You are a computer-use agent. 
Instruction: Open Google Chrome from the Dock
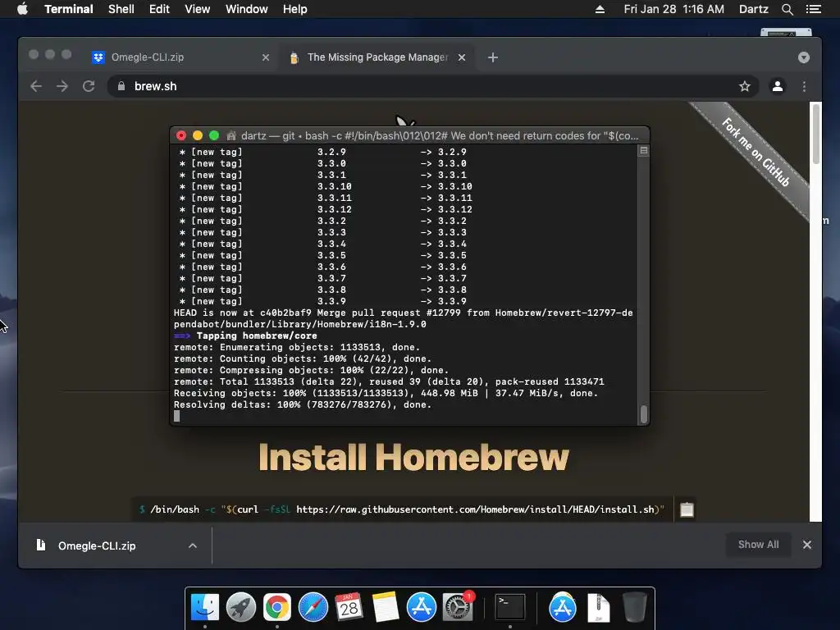[x=276, y=607]
